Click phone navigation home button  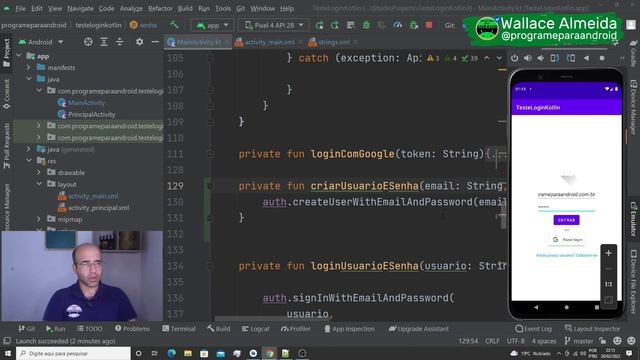click(567, 307)
